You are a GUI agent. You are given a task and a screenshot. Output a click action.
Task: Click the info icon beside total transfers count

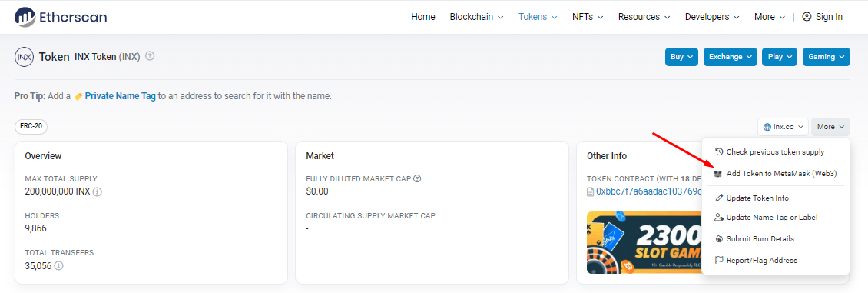[x=58, y=266]
